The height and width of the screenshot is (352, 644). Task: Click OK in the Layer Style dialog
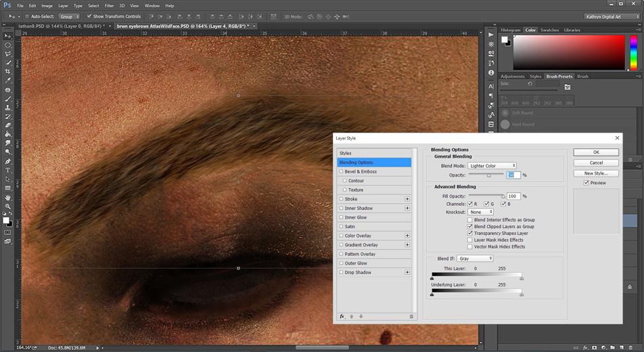point(595,152)
